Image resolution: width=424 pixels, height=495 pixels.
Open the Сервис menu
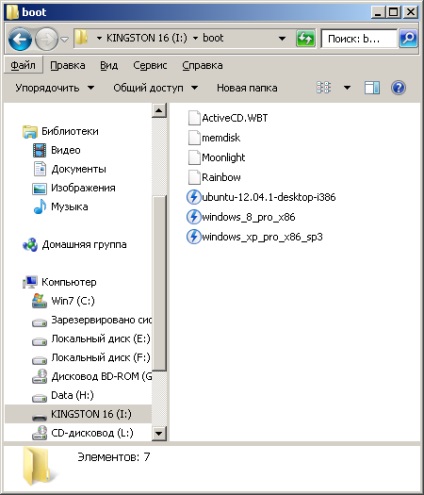pyautogui.click(x=150, y=65)
